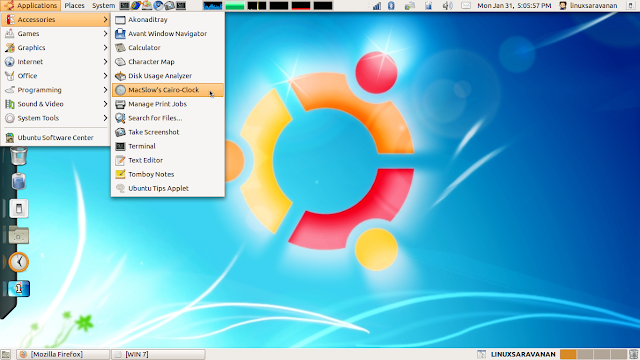The image size is (640, 360).
Task: Click the last terminal launcher before the graphs
Action: [x=181, y=5]
